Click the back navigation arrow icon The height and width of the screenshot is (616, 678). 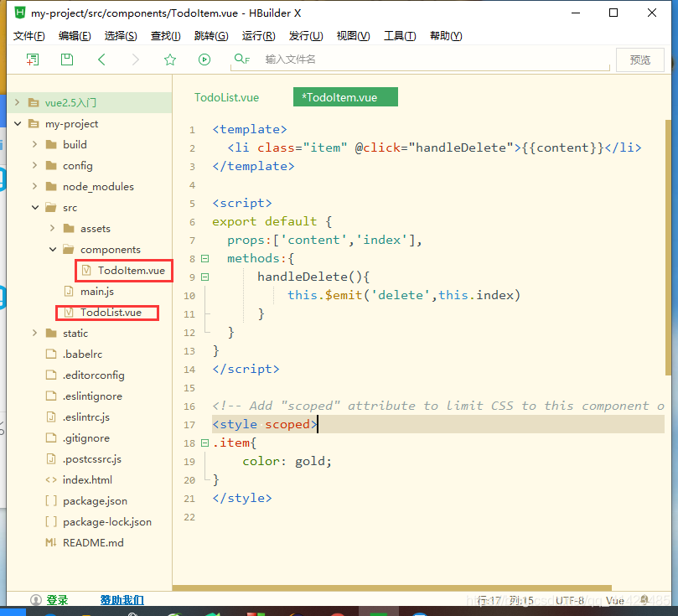click(x=101, y=60)
